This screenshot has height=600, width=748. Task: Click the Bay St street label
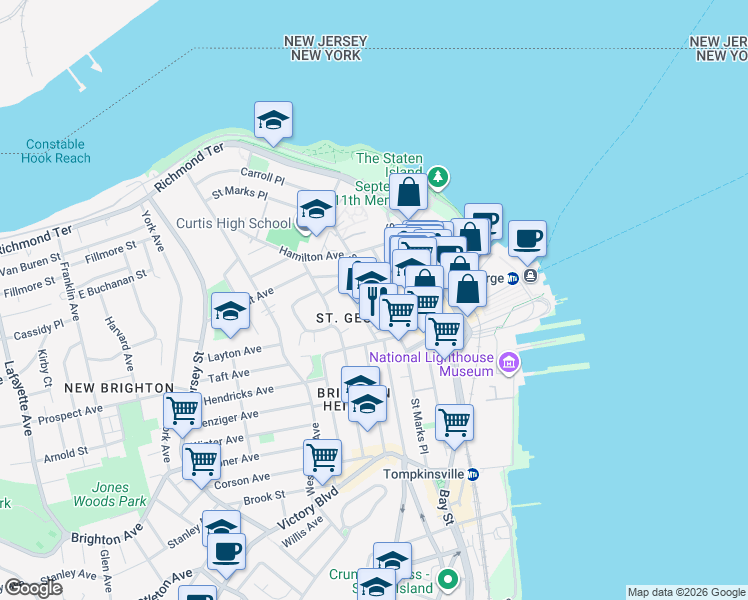pos(446,507)
